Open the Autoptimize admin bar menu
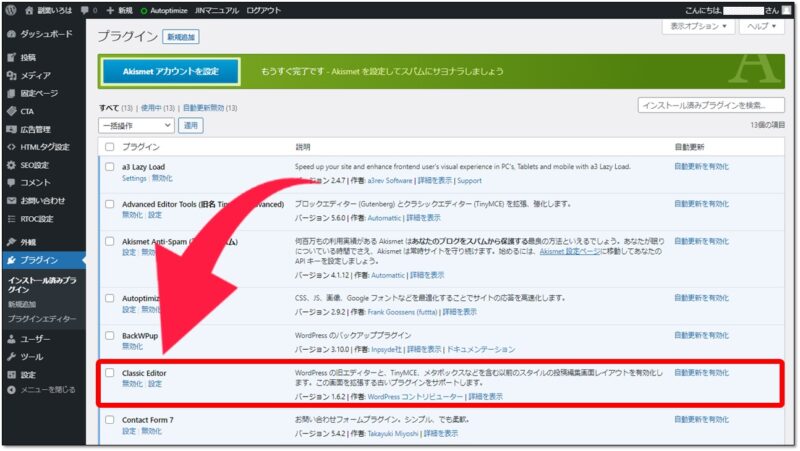Image resolution: width=800 pixels, height=451 pixels. 164,10
